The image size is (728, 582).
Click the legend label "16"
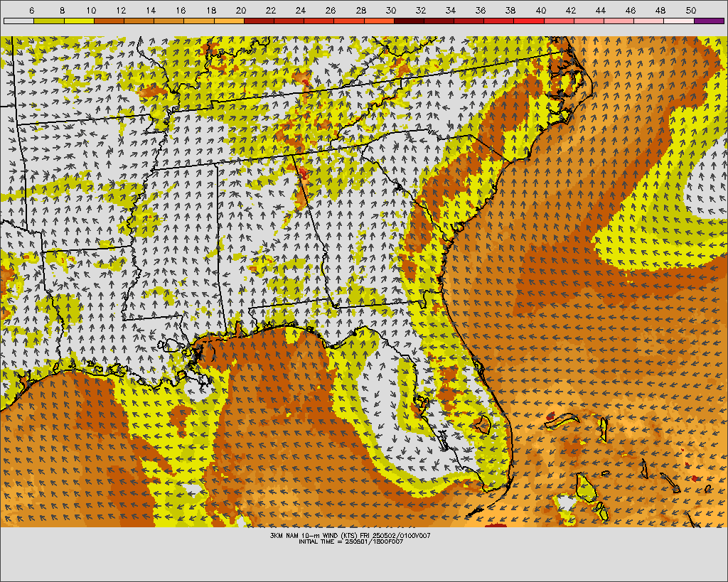click(181, 10)
